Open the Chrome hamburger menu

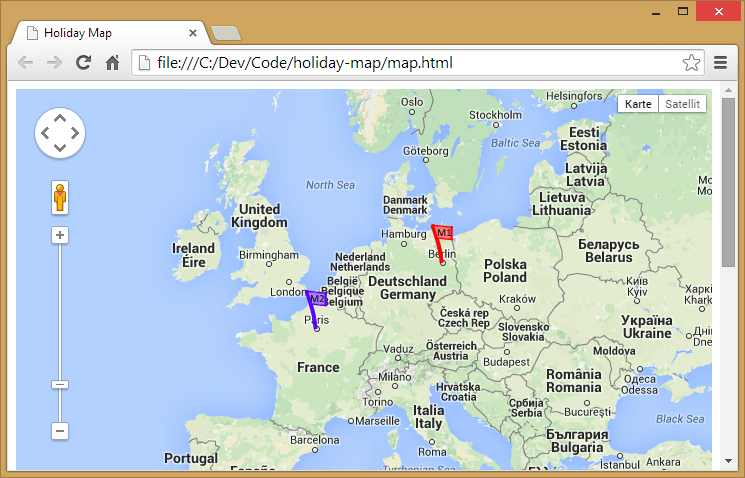click(x=721, y=63)
